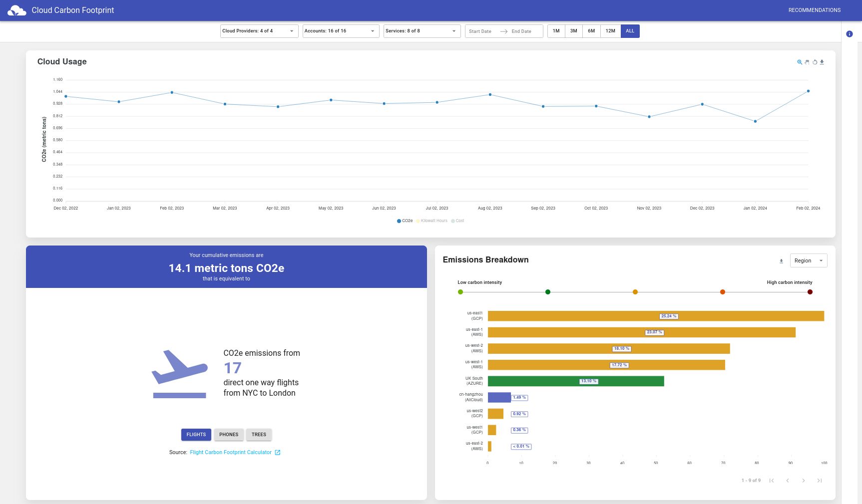Open the Flight Carbon Footprint Calculator link
The height and width of the screenshot is (504, 862).
231,452
